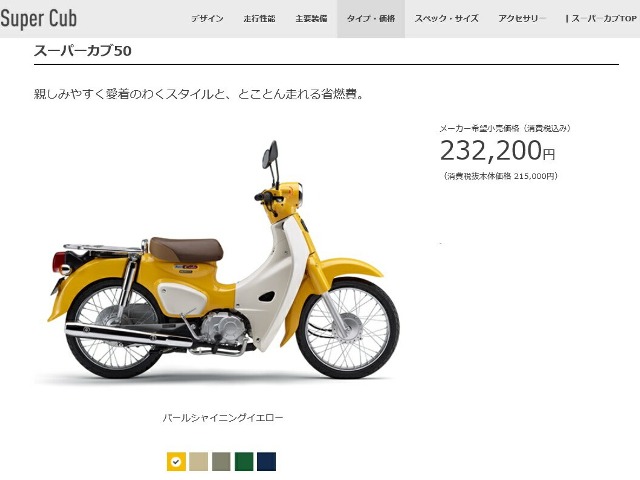Screen dimensions: 640x480
Task: Click the パールシャイニングイエロー color name label
Action: point(223,418)
